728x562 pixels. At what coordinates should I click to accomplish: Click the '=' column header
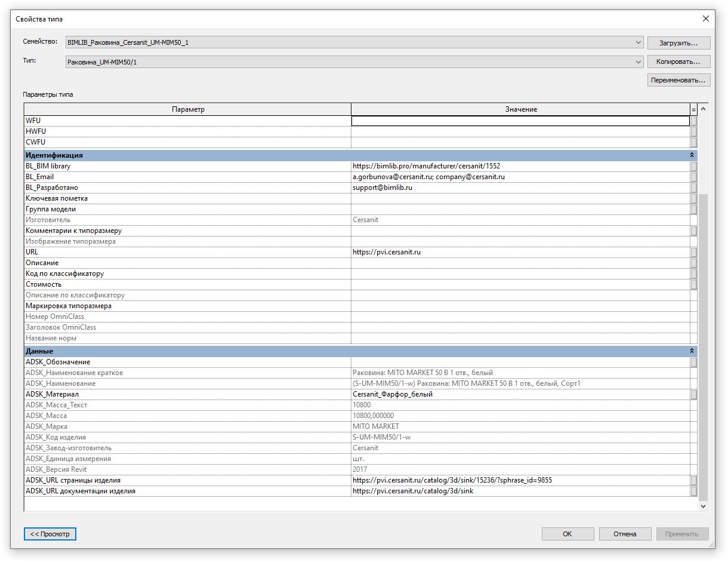tap(694, 109)
